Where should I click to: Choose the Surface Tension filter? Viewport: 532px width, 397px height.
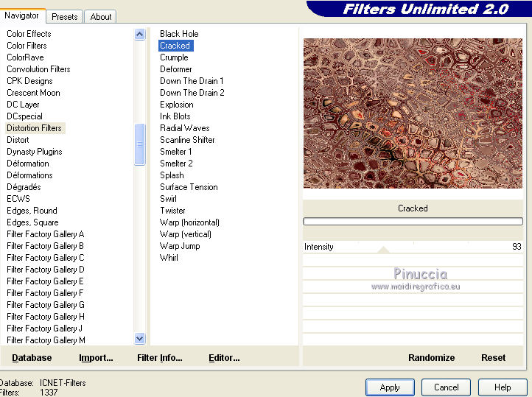pyautogui.click(x=189, y=187)
